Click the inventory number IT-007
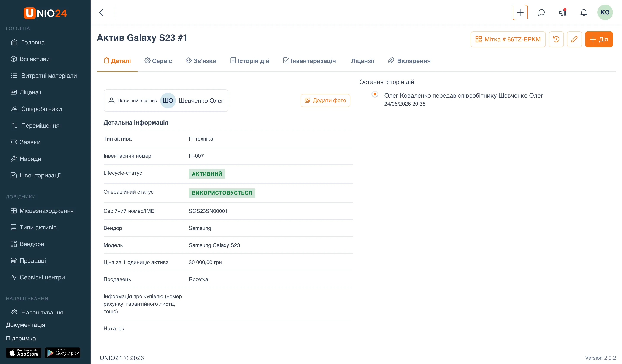622x364 pixels. pyautogui.click(x=196, y=156)
